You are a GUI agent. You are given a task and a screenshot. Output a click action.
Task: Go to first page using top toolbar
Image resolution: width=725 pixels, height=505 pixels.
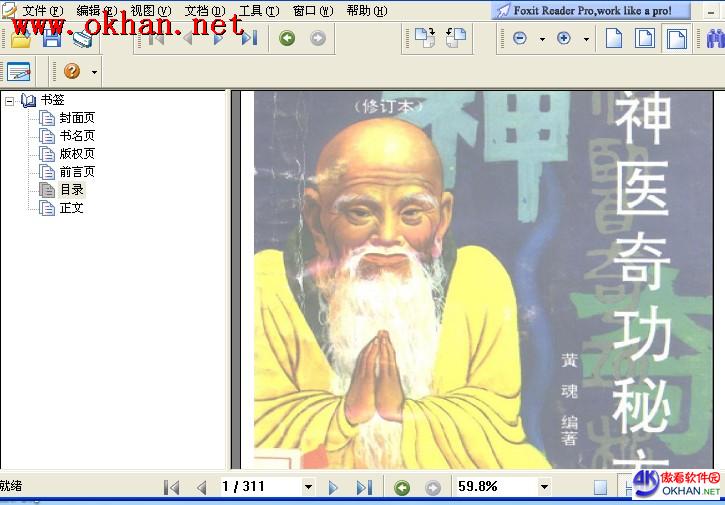point(156,38)
